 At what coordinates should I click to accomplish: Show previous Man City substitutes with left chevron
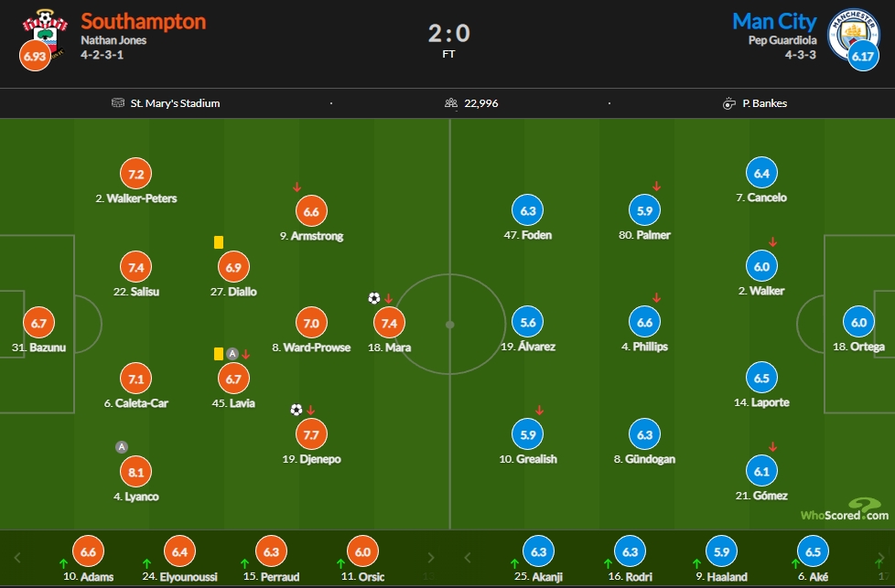coord(468,557)
